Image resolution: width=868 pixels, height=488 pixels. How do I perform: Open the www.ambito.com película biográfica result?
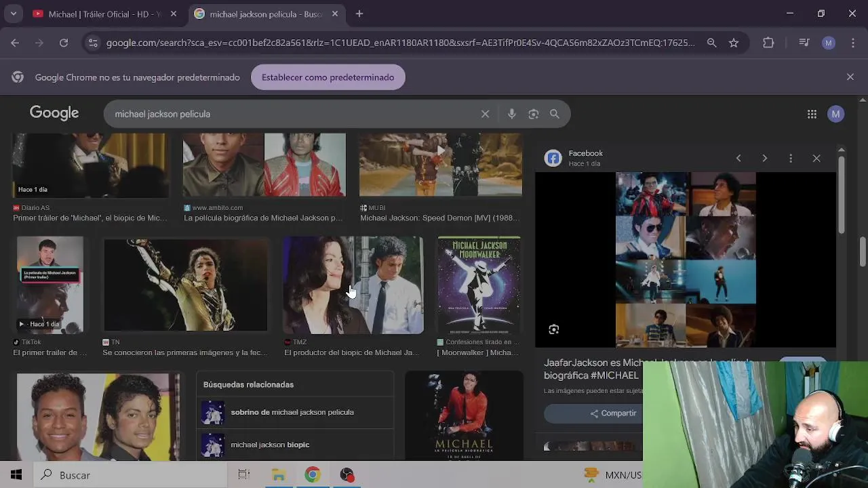[x=263, y=218]
